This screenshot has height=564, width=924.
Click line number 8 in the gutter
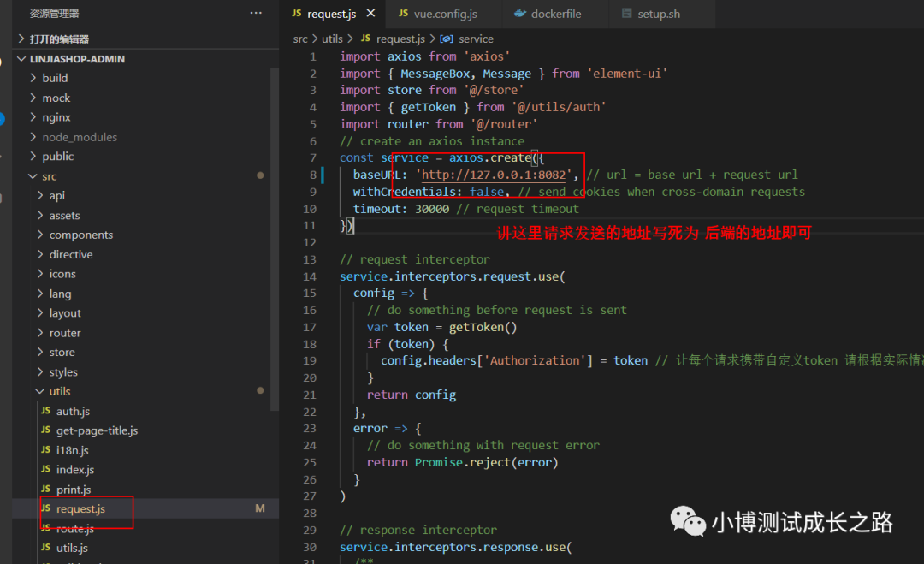click(313, 175)
